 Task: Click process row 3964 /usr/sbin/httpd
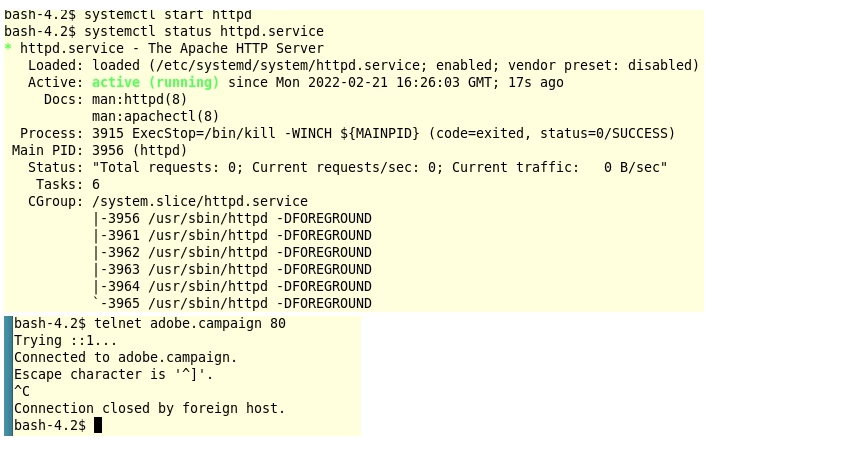(232, 287)
